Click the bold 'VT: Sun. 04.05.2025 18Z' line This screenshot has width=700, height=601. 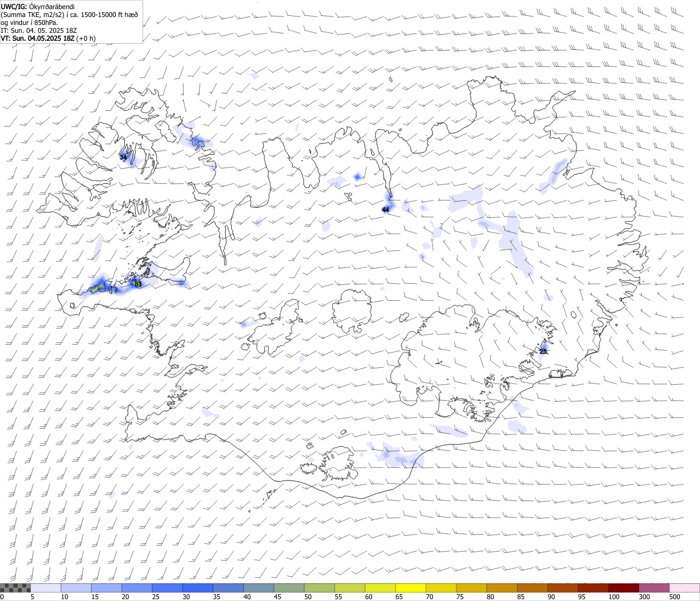[38, 38]
